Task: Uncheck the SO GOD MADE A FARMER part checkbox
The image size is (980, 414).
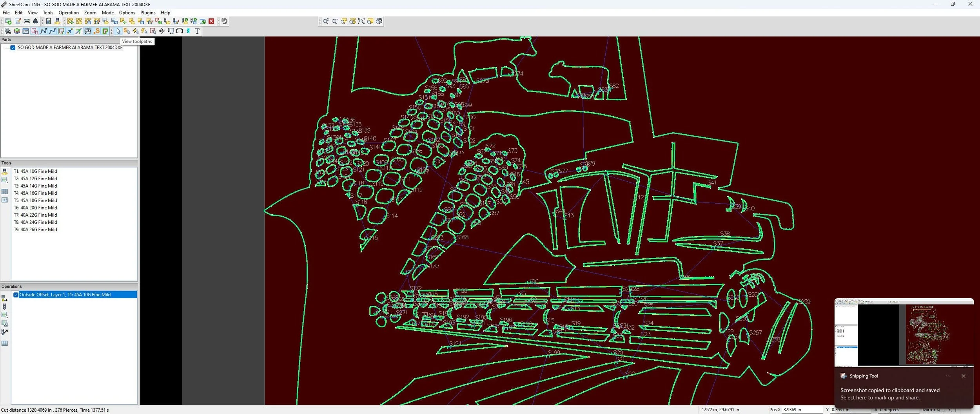Action: point(13,47)
